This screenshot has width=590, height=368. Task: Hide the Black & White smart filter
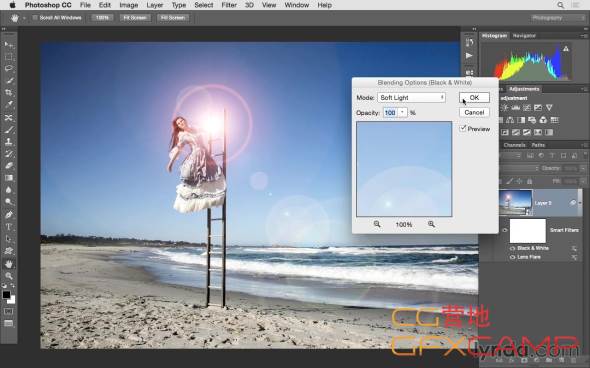512,248
